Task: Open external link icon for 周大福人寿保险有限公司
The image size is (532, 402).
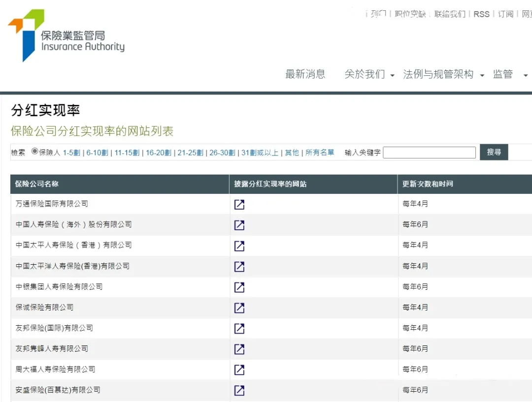Action: coord(239,370)
